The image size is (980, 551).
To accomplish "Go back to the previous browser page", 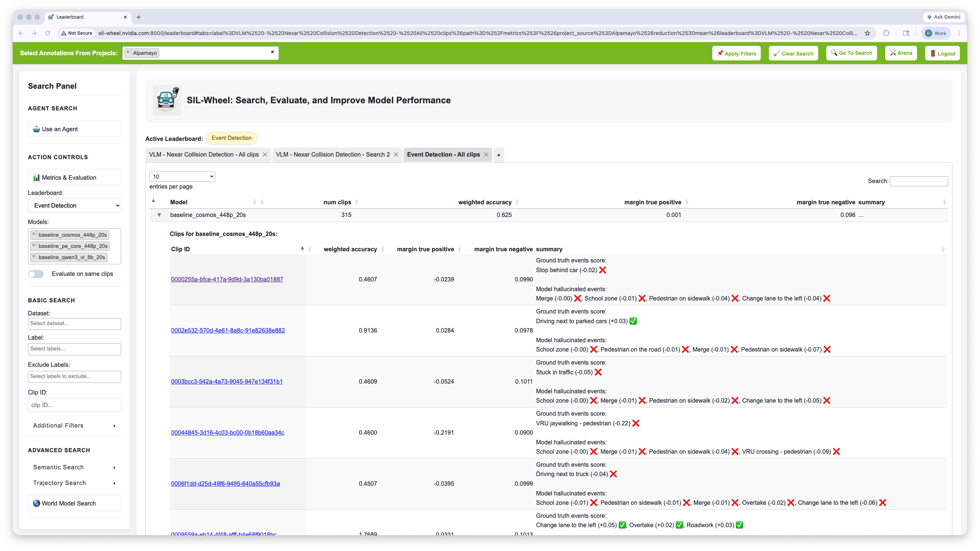I will coord(21,33).
